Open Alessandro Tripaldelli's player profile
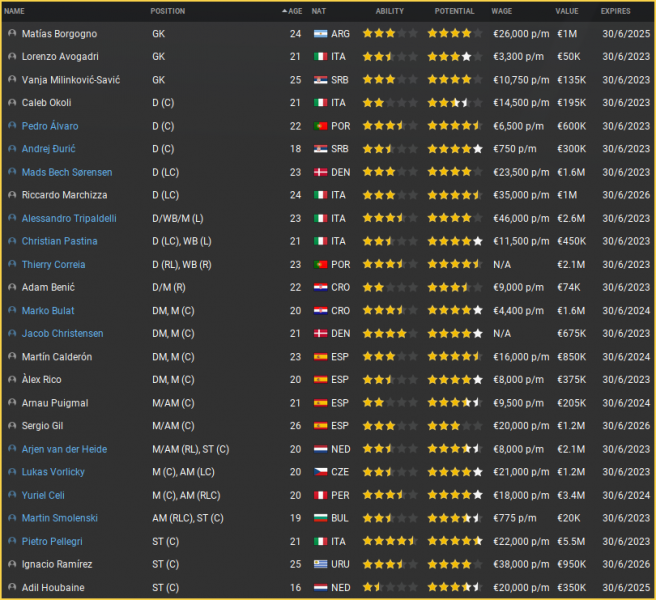 click(69, 218)
